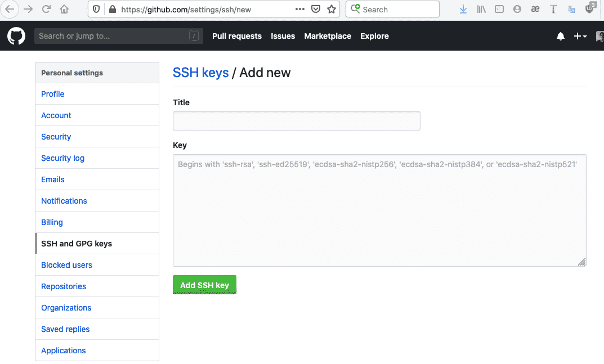Click the 'Personal settings' heading
604x364 pixels.
point(72,73)
